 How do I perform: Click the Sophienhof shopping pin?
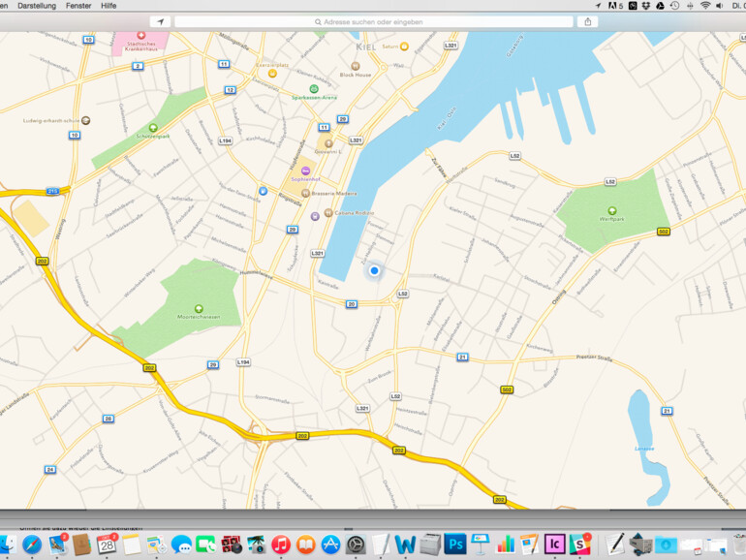[305, 171]
